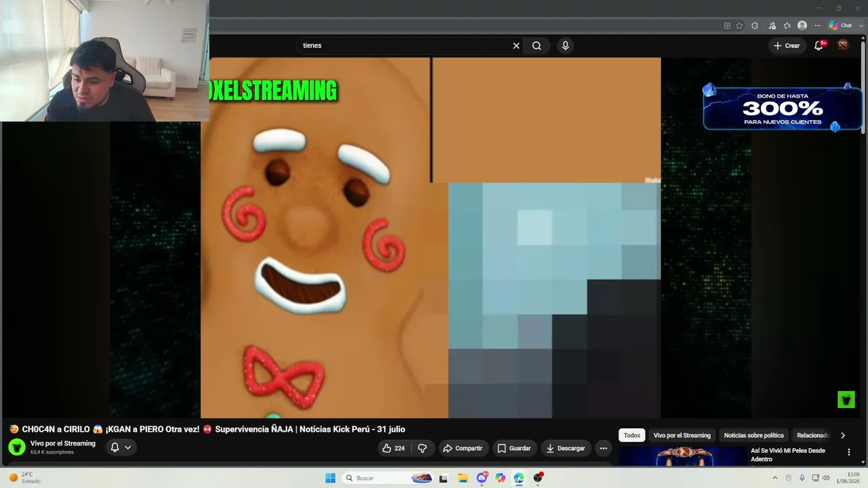Open File Explorer from the taskbar
Image resolution: width=868 pixels, height=488 pixels.
tap(462, 478)
